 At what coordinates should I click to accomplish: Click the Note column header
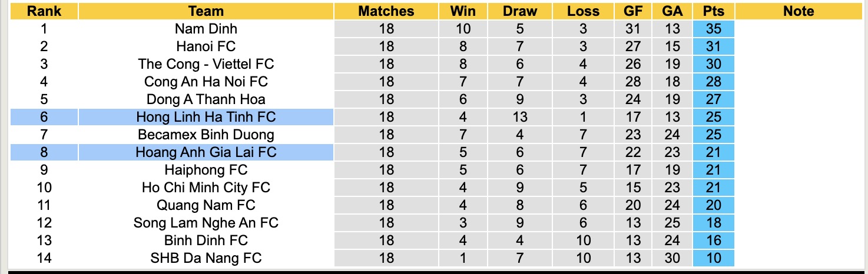coord(799,11)
